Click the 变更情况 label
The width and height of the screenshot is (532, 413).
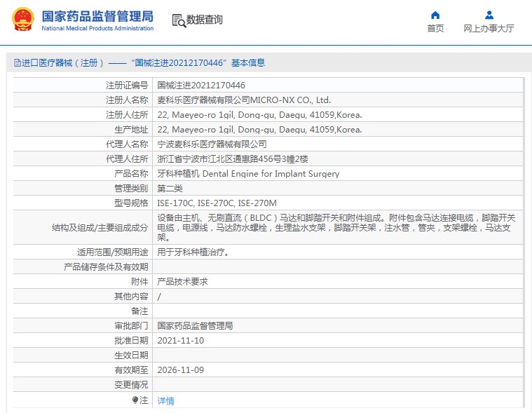131,385
